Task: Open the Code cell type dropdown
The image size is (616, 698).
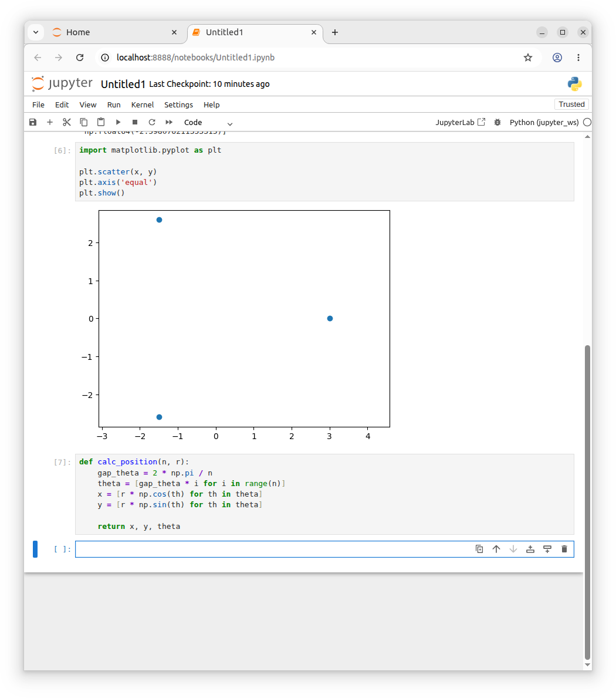Action: (x=208, y=123)
